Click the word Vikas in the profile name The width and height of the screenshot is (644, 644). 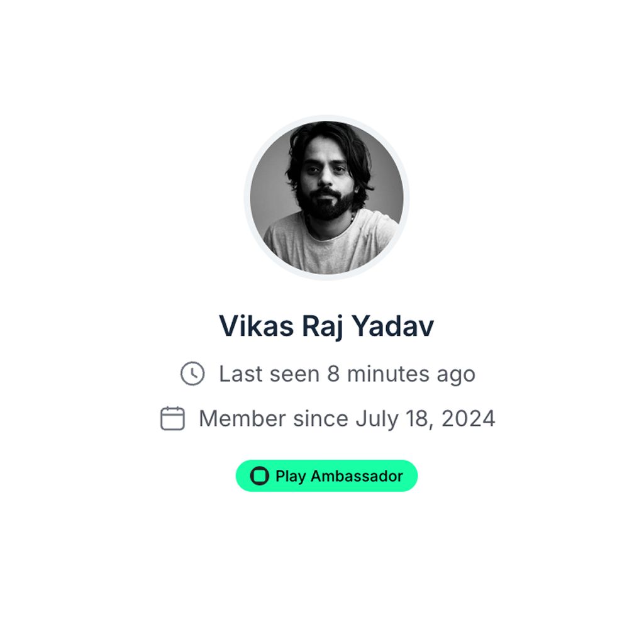click(257, 326)
